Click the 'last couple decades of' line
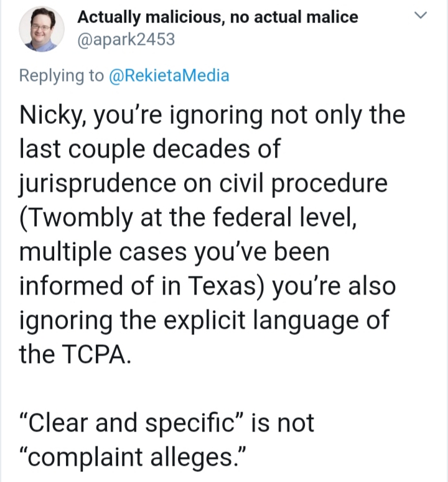The image size is (448, 482). pyautogui.click(x=150, y=149)
